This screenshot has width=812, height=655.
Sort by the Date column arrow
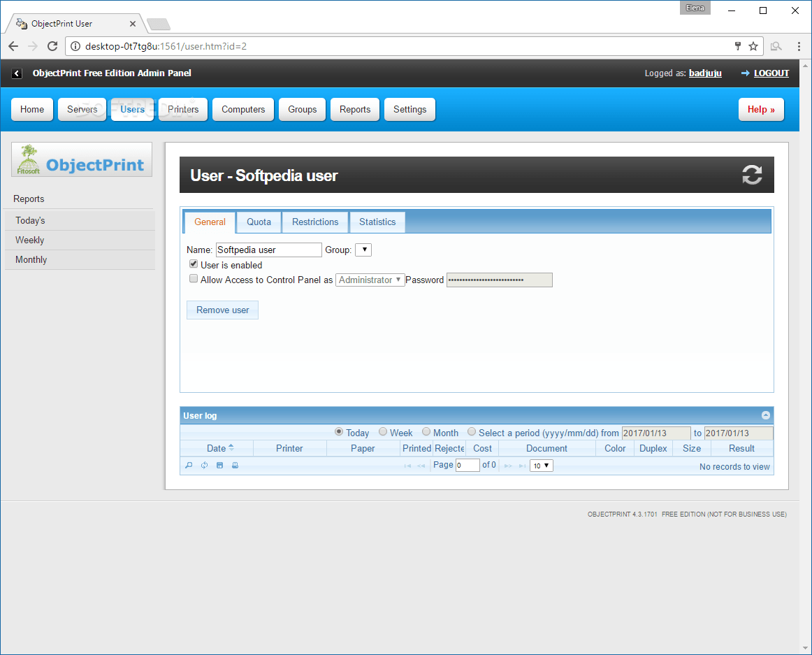pos(231,447)
